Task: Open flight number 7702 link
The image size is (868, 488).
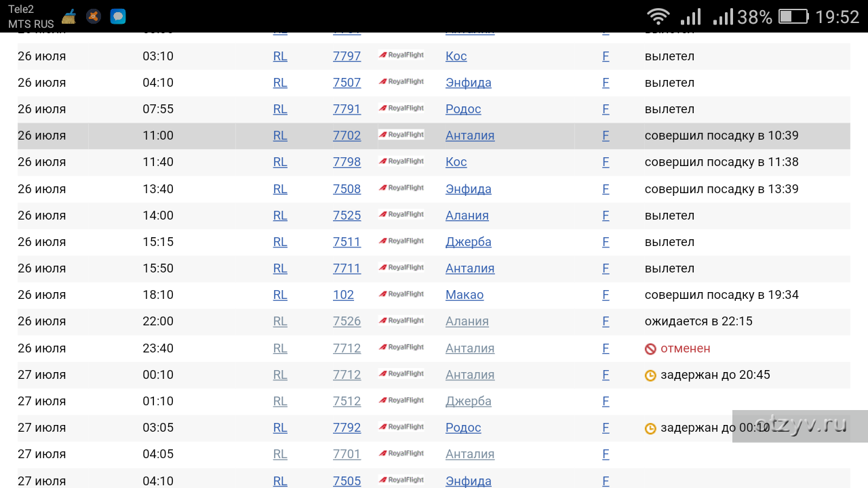Action: pos(347,136)
